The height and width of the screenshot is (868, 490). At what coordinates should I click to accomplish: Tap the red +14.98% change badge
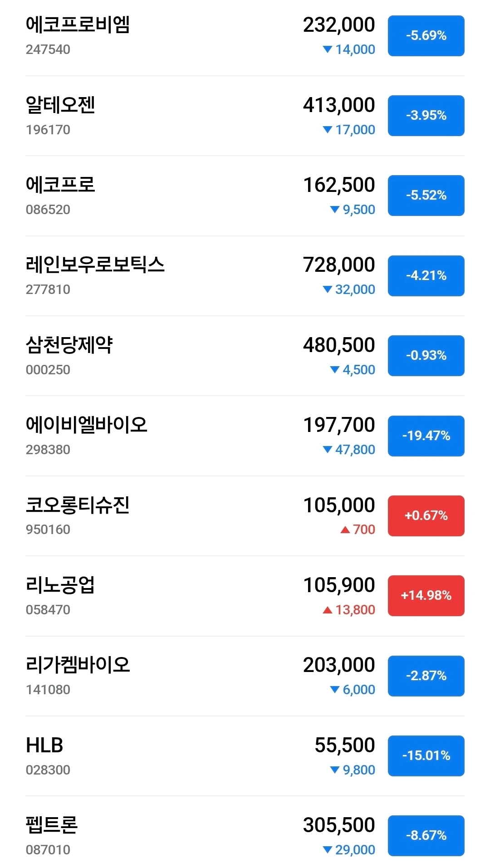(426, 596)
